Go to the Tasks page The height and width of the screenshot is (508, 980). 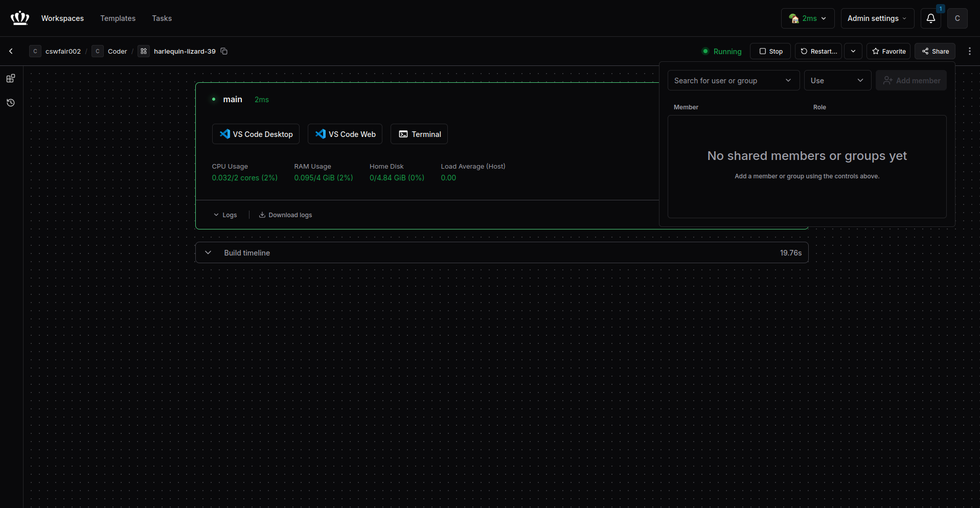click(162, 18)
